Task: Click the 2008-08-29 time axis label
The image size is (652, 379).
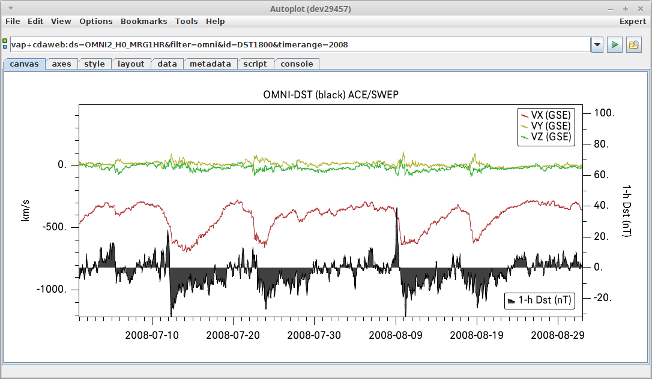Action: 558,335
